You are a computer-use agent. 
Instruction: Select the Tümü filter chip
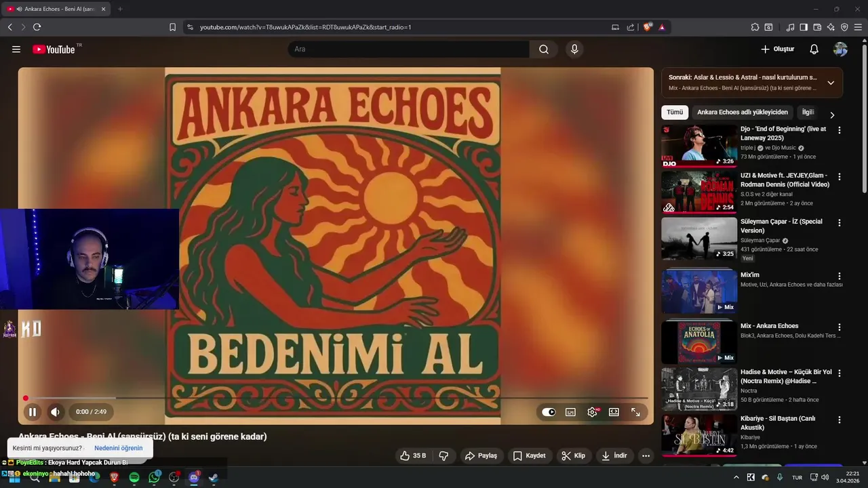coord(675,113)
